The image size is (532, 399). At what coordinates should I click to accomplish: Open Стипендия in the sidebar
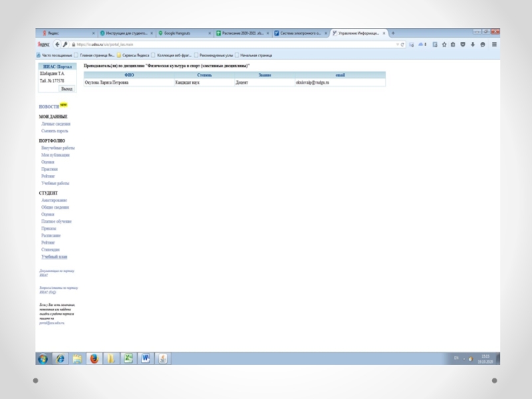51,250
